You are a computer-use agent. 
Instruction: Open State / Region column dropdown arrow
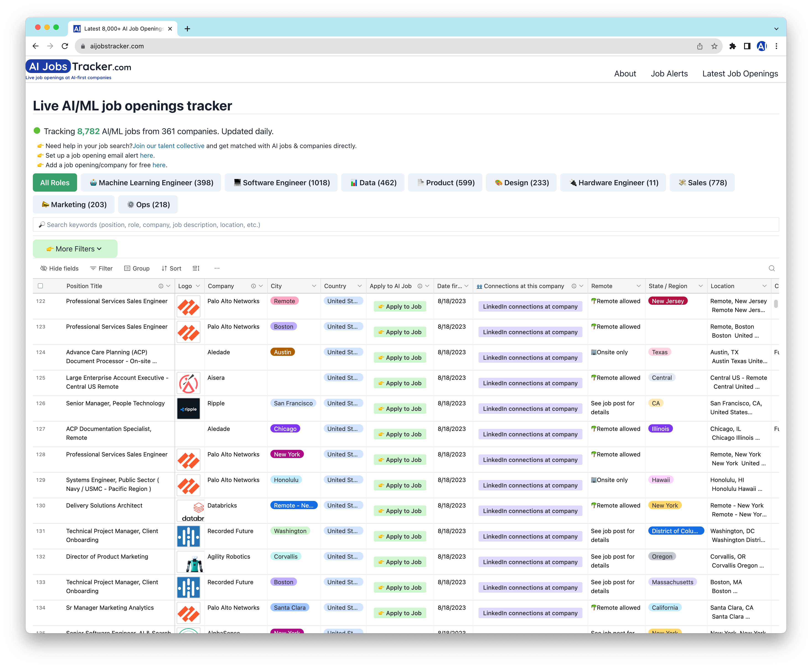[701, 286]
